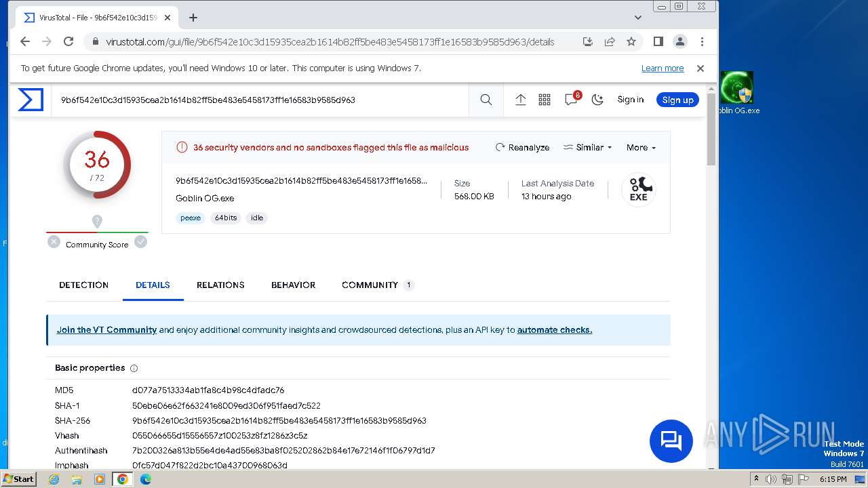Click the page vertical scrollbar

(x=711, y=129)
